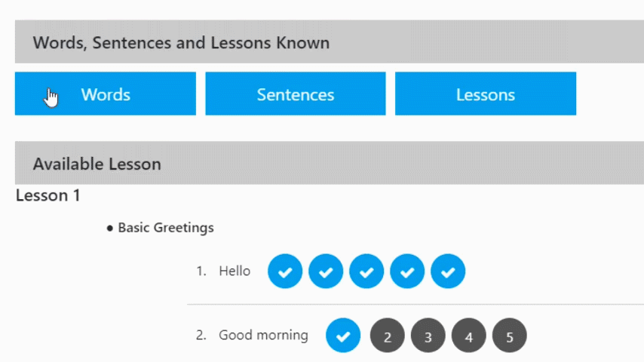
Task: Select step 5 circle for Good morning
Action: (510, 336)
